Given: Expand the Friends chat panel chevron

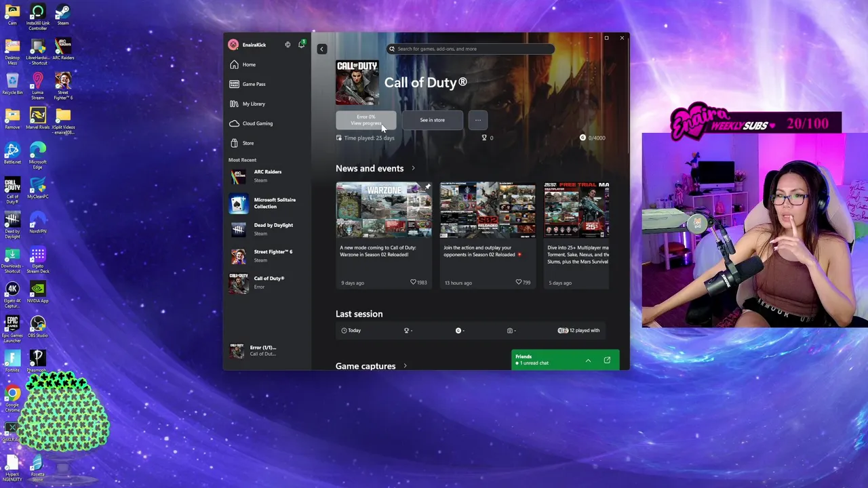Looking at the screenshot, I should pos(588,361).
